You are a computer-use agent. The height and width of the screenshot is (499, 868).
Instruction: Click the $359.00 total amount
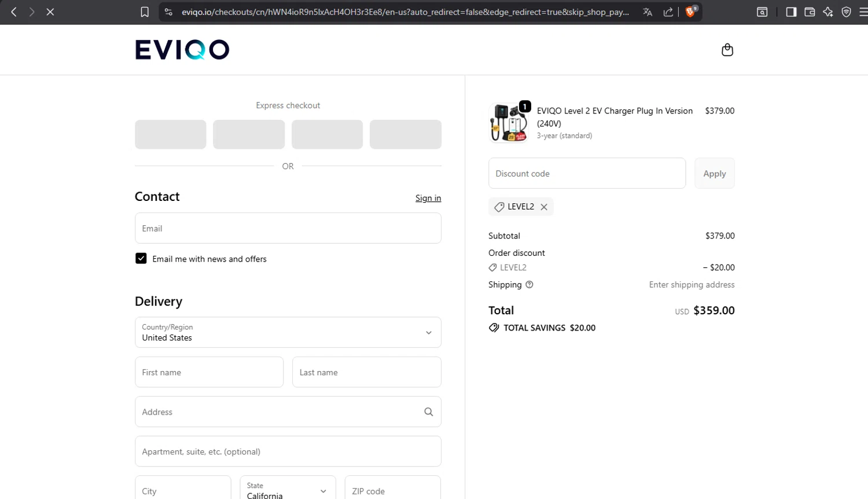click(x=714, y=310)
